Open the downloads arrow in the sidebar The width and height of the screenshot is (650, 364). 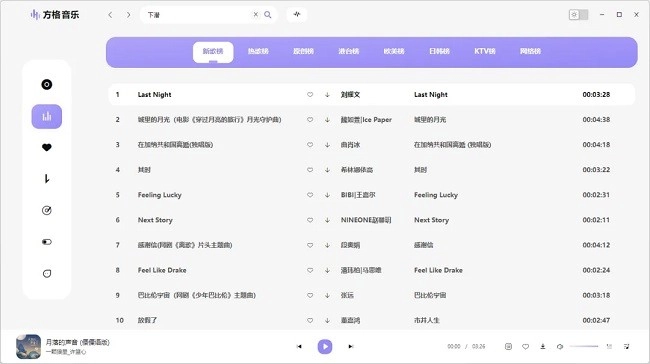[x=47, y=179]
